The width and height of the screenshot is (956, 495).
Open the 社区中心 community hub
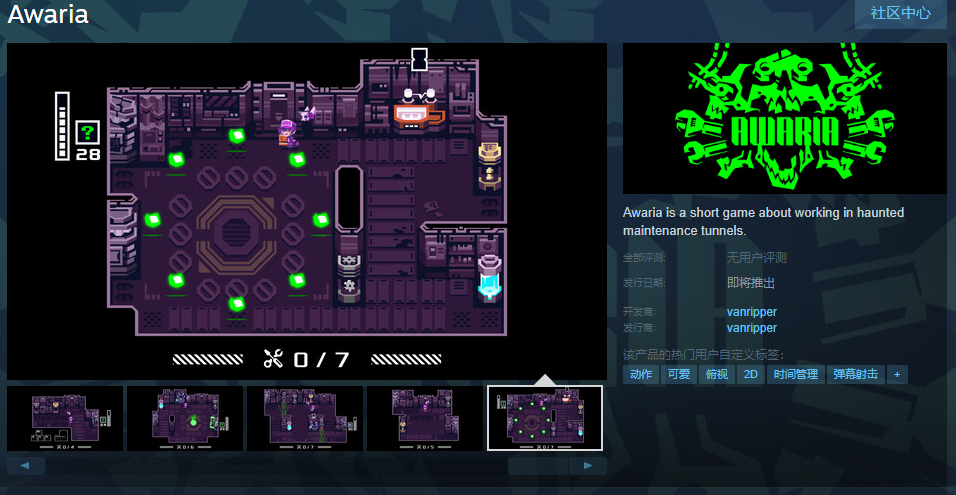coord(900,13)
